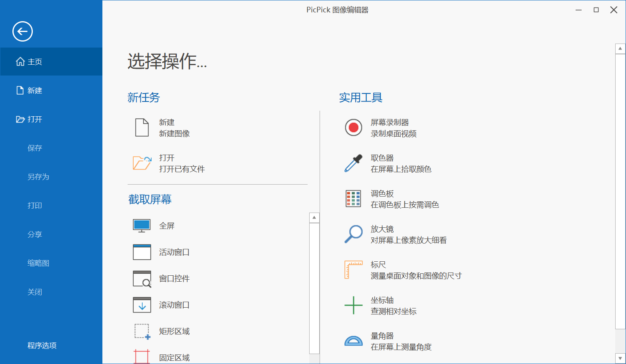Click the 截取屏幕 section heading
This screenshot has width=626, height=364.
tap(150, 199)
